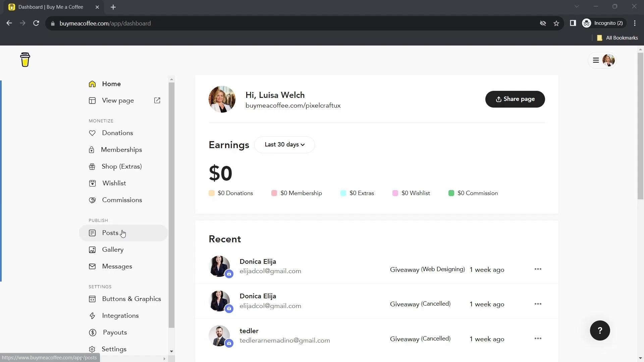Click the green Commission legend swatch
The image size is (644, 362).
click(x=451, y=193)
